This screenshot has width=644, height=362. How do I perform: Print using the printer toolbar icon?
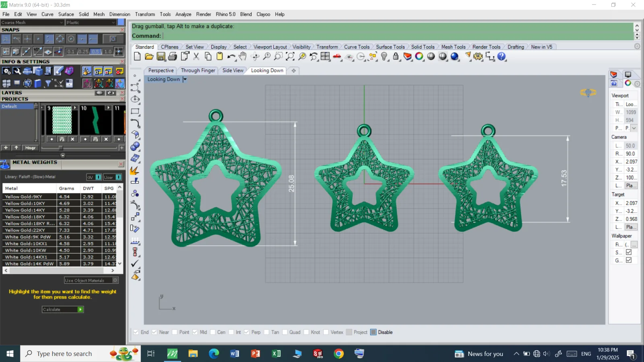[173, 56]
